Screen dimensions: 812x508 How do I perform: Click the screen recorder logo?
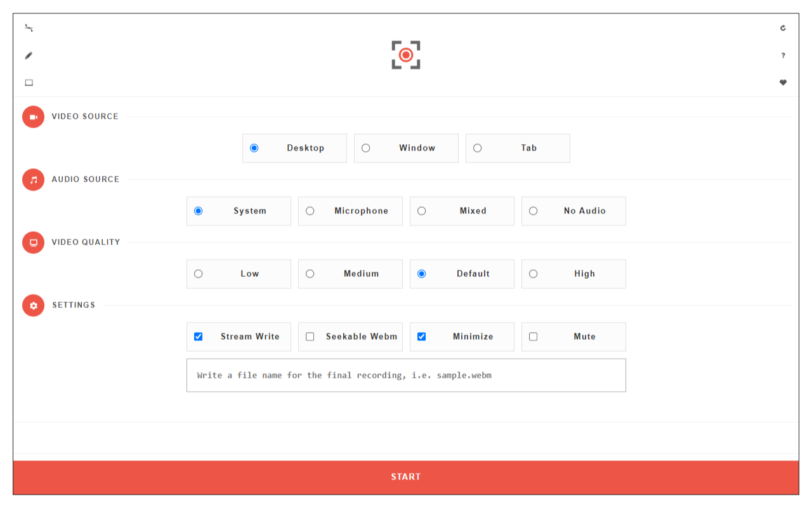[x=406, y=55]
